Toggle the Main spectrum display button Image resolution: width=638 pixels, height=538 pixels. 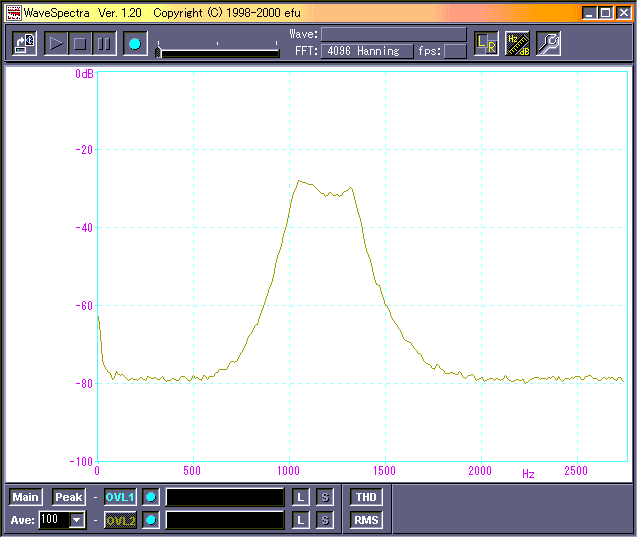tap(26, 497)
